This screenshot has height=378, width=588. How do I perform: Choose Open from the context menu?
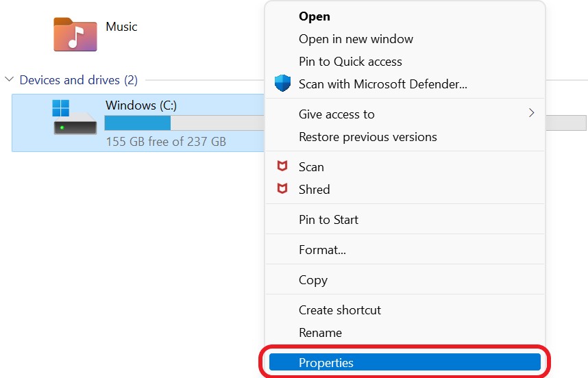pos(315,16)
